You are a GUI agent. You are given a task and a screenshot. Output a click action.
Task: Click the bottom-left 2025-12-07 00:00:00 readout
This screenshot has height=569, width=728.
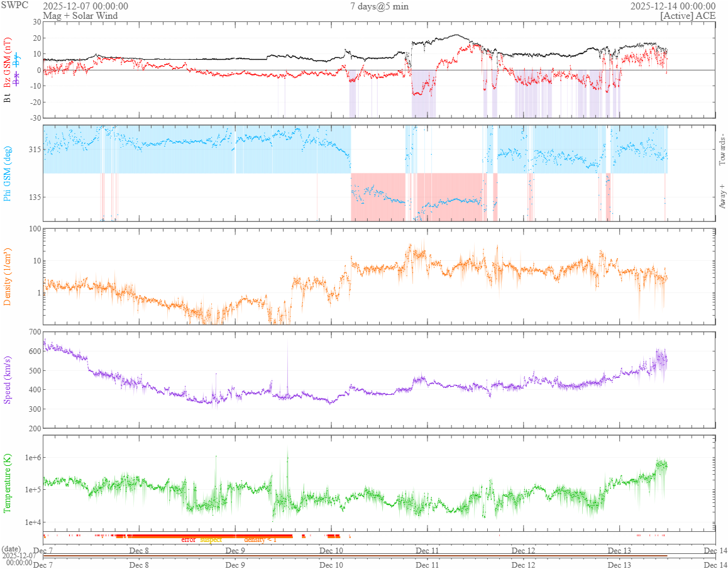click(x=18, y=559)
